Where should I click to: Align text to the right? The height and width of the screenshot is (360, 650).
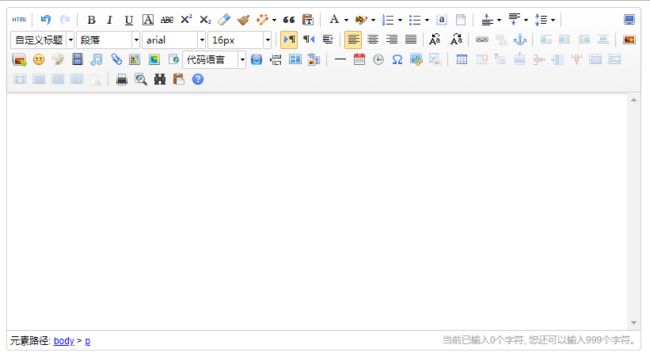[392, 40]
